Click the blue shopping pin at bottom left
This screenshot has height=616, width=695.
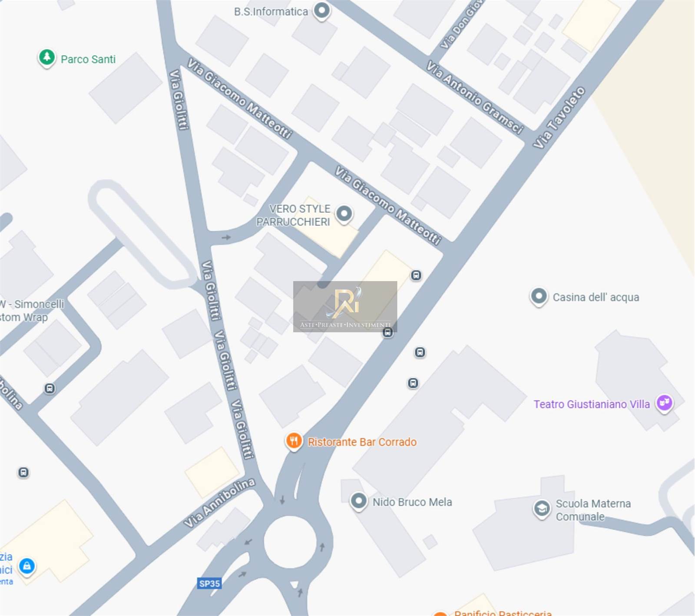click(27, 566)
